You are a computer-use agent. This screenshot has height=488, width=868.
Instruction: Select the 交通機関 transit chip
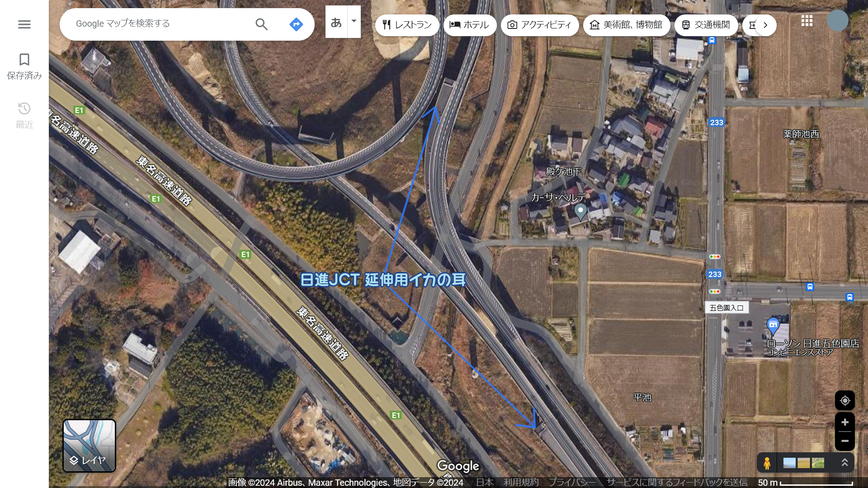[706, 25]
